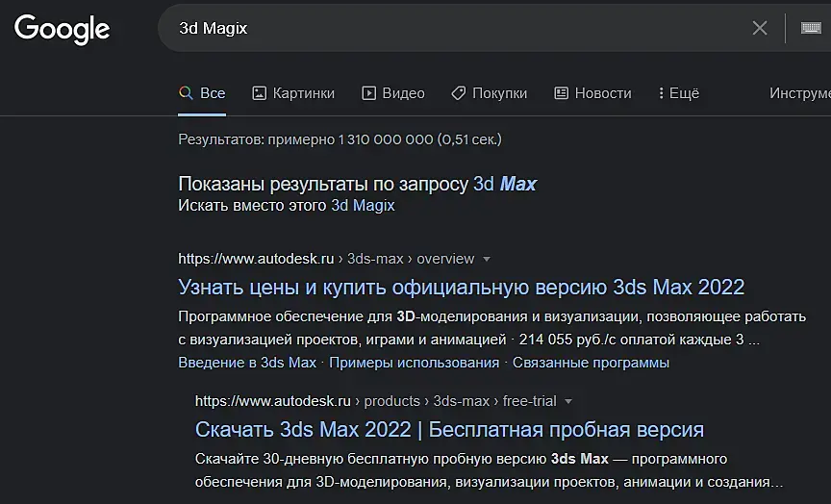
Task: Open 'Скачать 3ds Max 2022' trial result
Action: (449, 429)
